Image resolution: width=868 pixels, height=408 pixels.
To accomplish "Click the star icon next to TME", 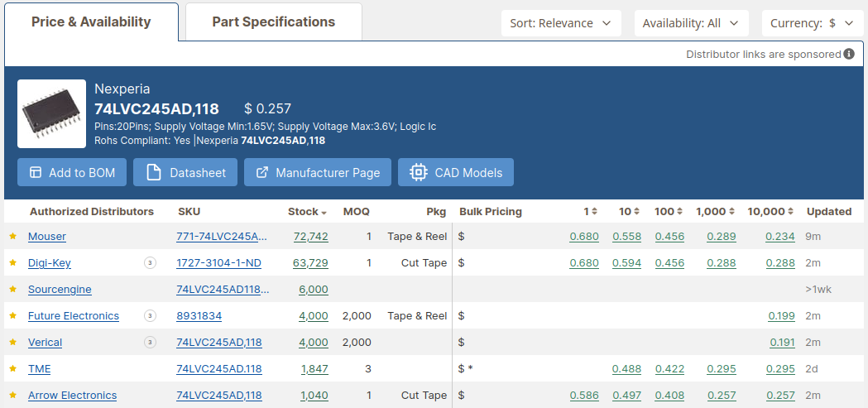I will click(x=12, y=369).
